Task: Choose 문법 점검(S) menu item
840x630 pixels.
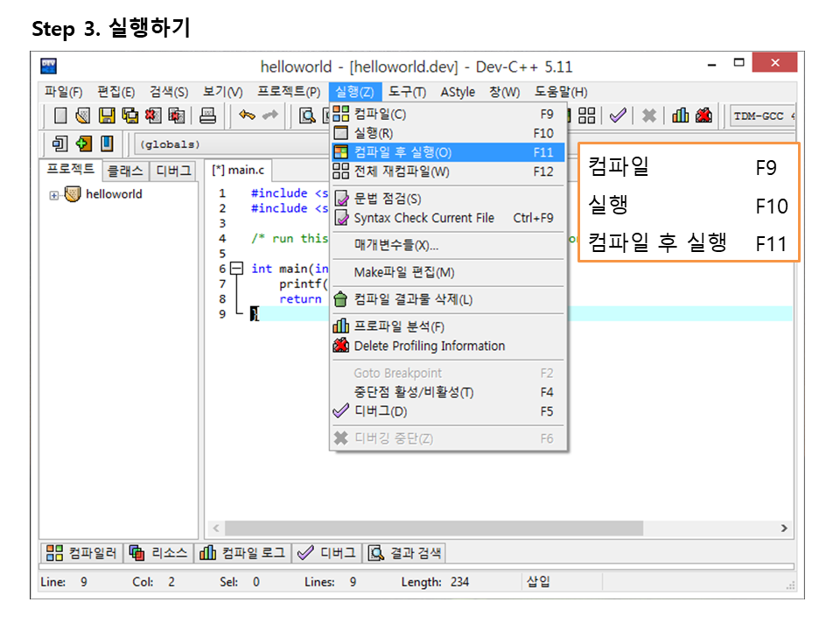Action: click(448, 199)
